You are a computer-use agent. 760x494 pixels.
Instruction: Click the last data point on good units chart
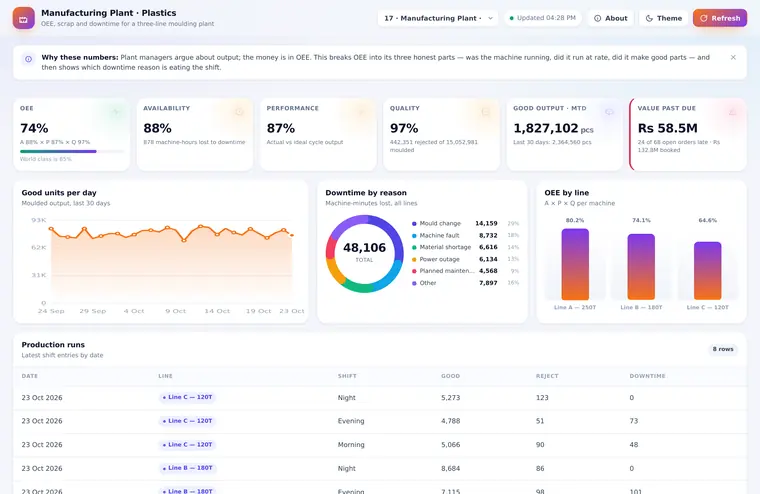tap(292, 235)
